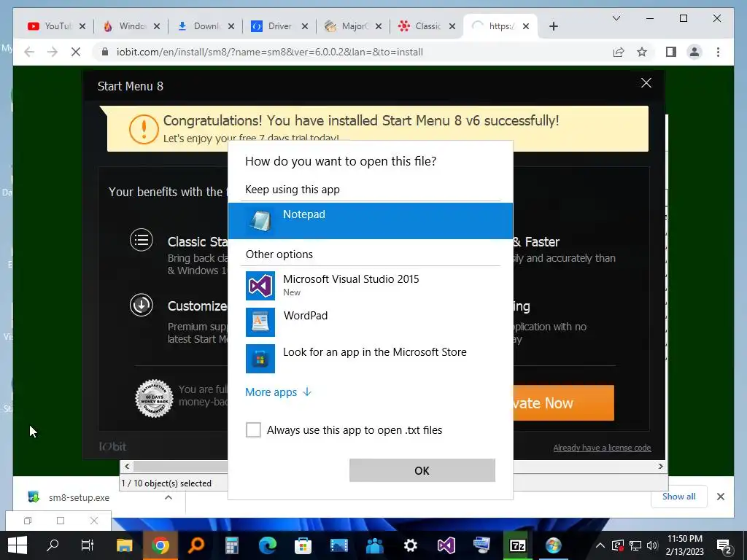Screen dimensions: 747x560
Task: Close the Start Menu 8 dialog
Action: click(646, 83)
